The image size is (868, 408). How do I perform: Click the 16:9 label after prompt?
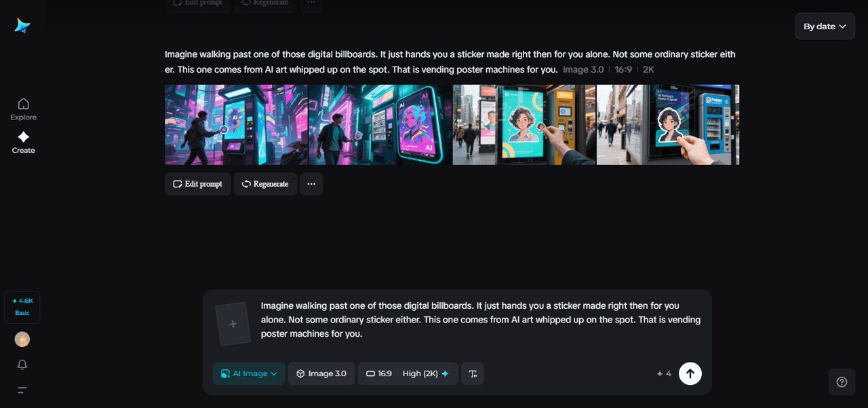623,70
